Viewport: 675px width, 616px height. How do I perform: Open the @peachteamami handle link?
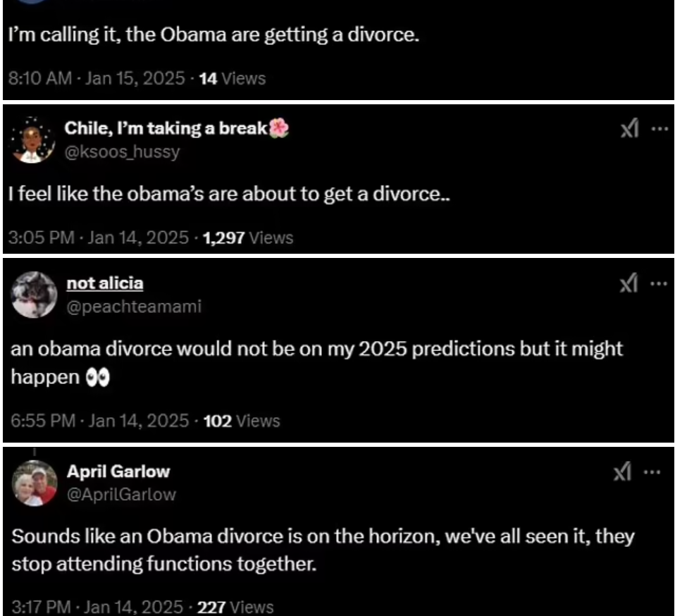[133, 306]
